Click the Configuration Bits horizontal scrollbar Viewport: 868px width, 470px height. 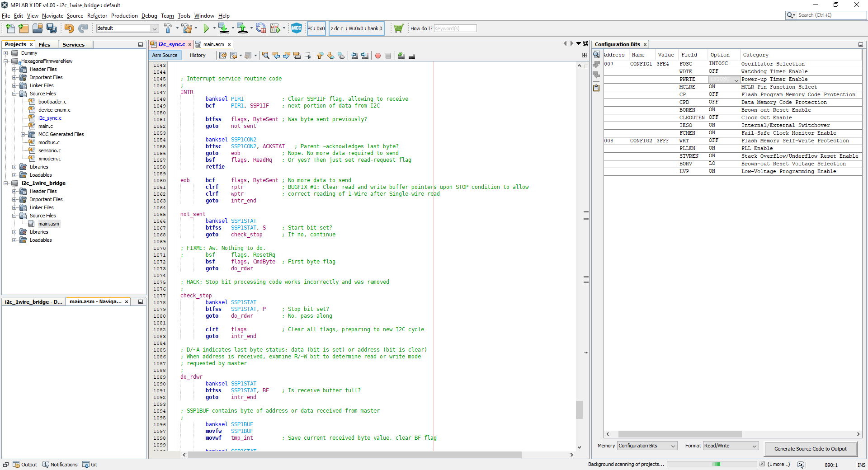click(x=679, y=434)
